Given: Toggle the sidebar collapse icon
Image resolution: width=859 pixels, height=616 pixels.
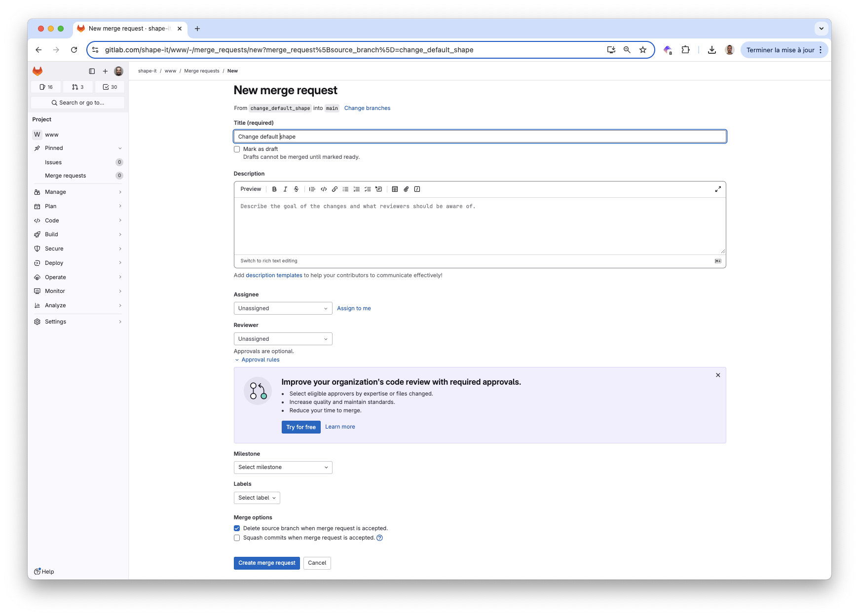Looking at the screenshot, I should pos(92,72).
